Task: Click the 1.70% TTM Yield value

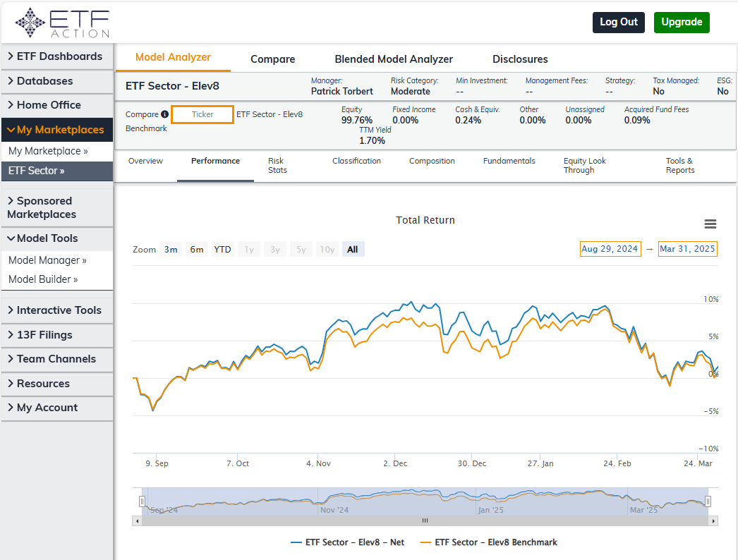Action: click(x=372, y=140)
